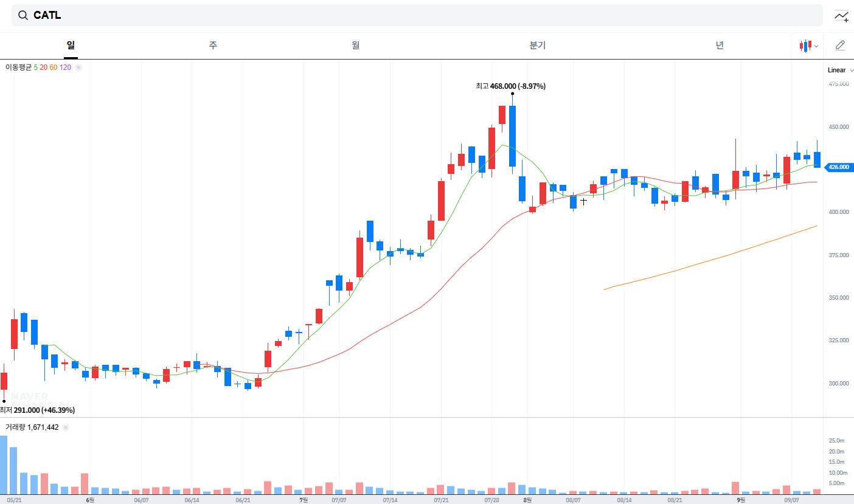This screenshot has height=504, width=854.
Task: Click the 최고 468.000 high marker
Action: (510, 86)
